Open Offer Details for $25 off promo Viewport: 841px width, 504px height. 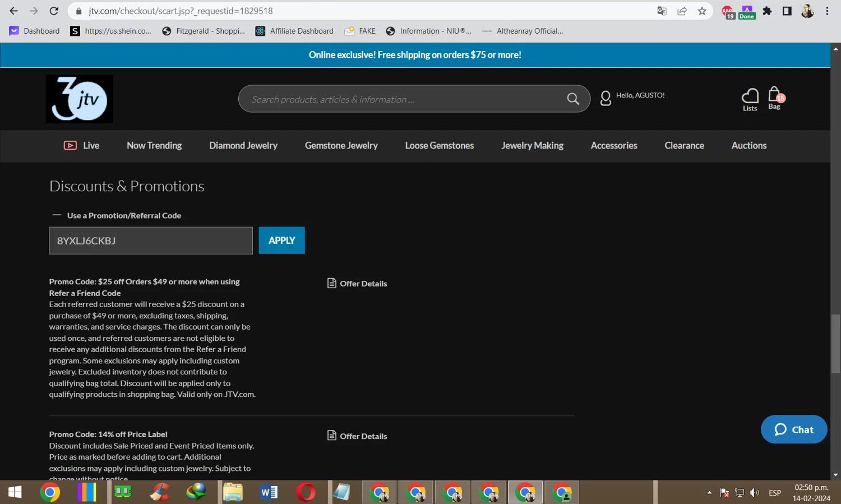click(357, 283)
